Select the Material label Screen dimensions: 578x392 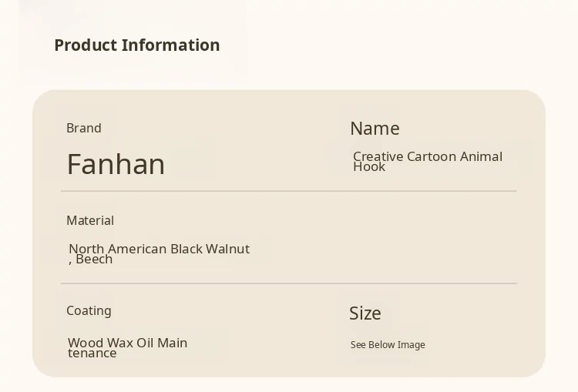point(90,220)
